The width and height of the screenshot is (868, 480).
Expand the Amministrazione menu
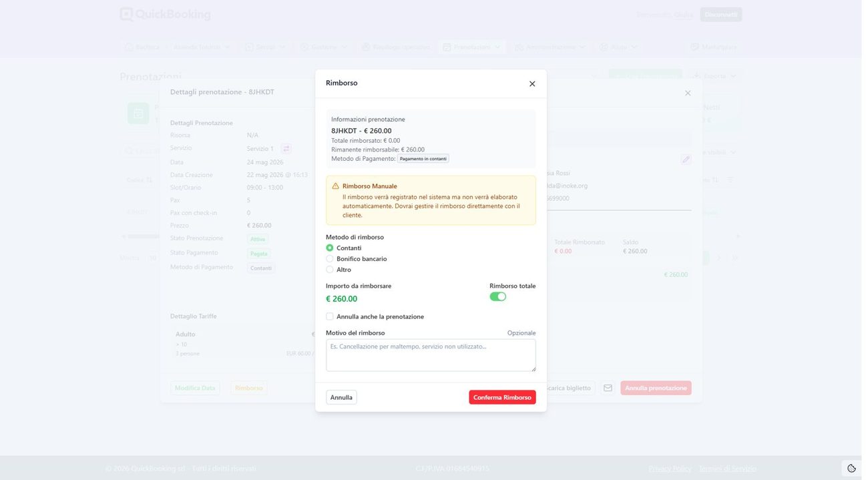tap(550, 47)
